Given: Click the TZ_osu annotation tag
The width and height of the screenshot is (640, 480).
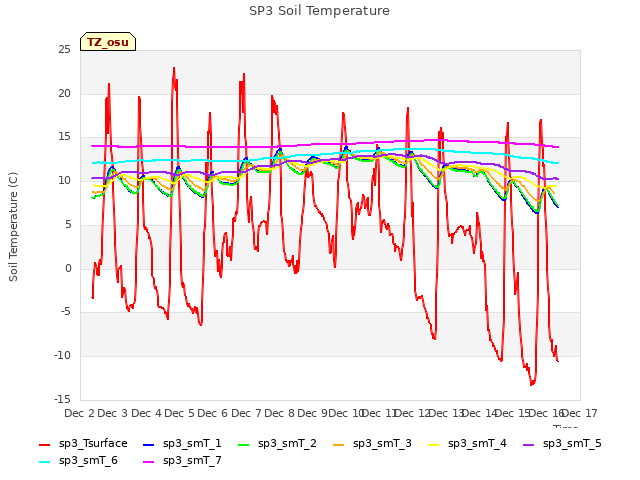Looking at the screenshot, I should [108, 42].
